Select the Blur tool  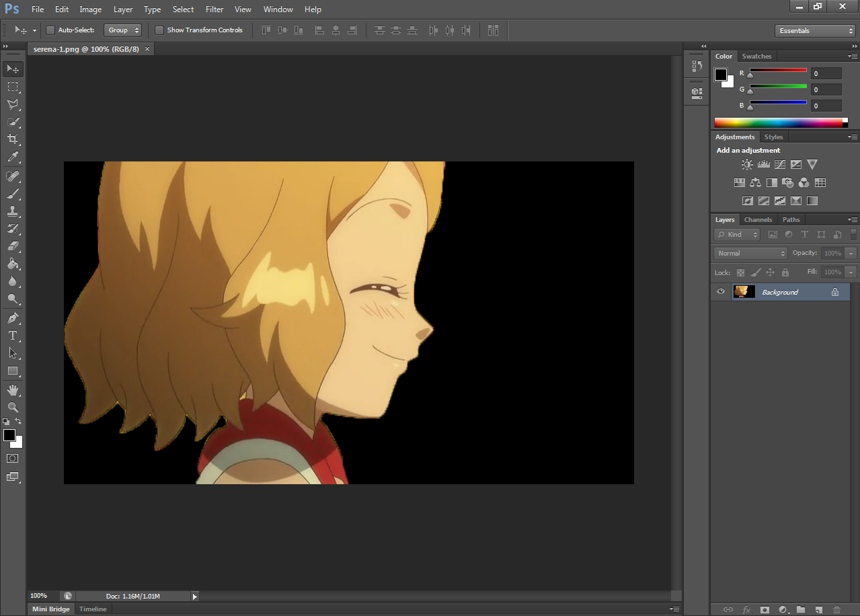point(13,281)
